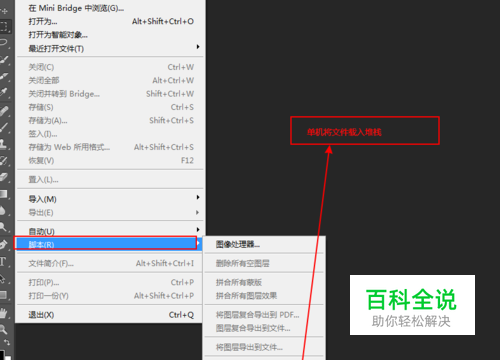Choose 删除所有空图层 in scripts submenu
The image size is (500, 360).
click(264, 263)
